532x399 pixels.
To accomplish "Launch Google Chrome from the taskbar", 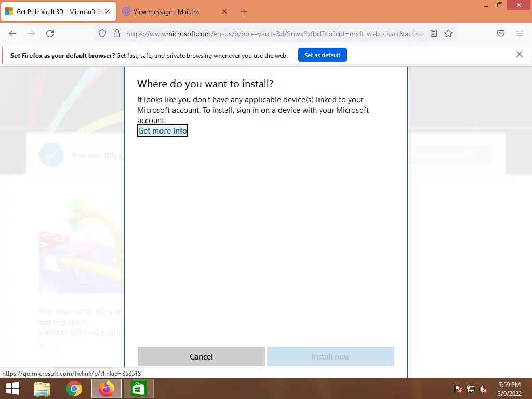I will [74, 389].
